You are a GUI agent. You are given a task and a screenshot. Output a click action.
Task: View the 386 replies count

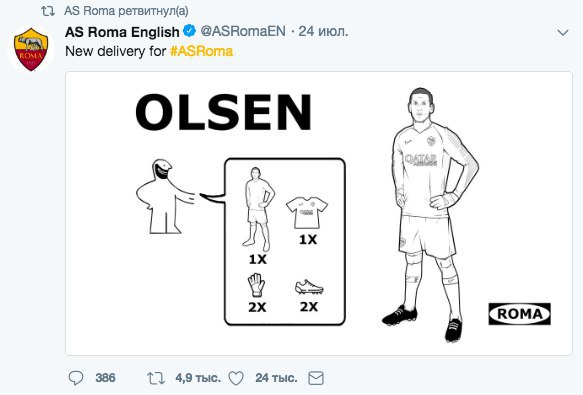tap(105, 378)
